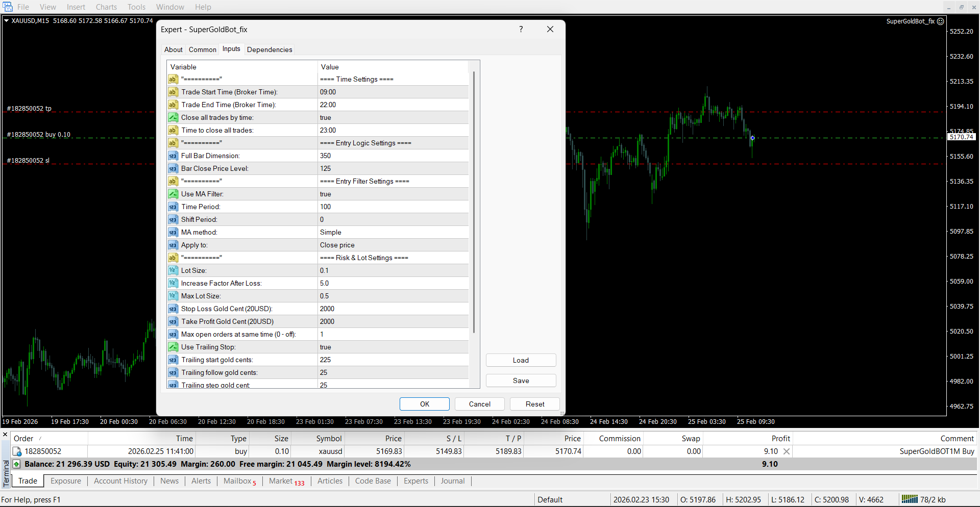
Task: Close order 182850052 with the X icon
Action: coord(787,451)
